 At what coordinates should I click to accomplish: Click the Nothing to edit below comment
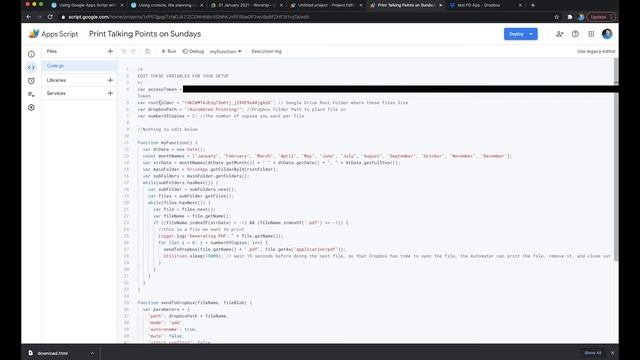(167, 129)
